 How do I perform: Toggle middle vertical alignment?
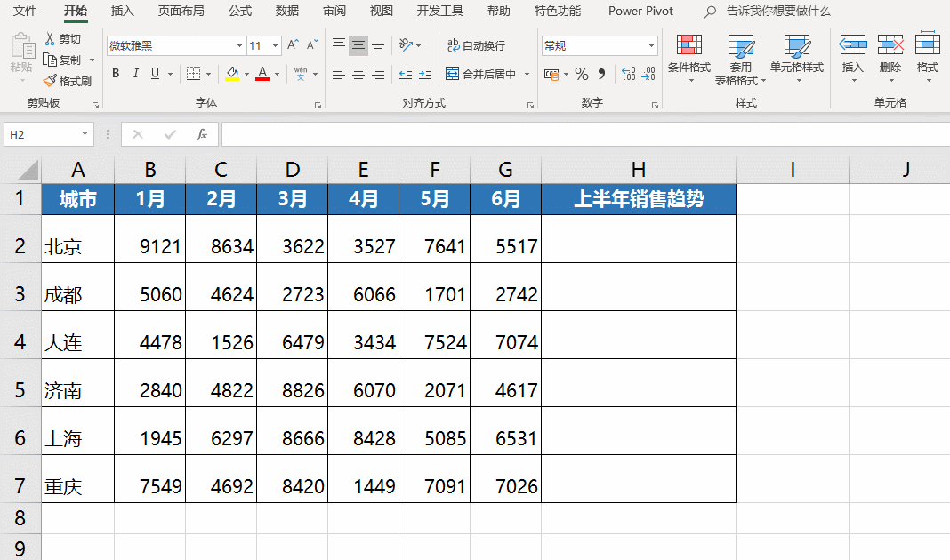pyautogui.click(x=358, y=45)
